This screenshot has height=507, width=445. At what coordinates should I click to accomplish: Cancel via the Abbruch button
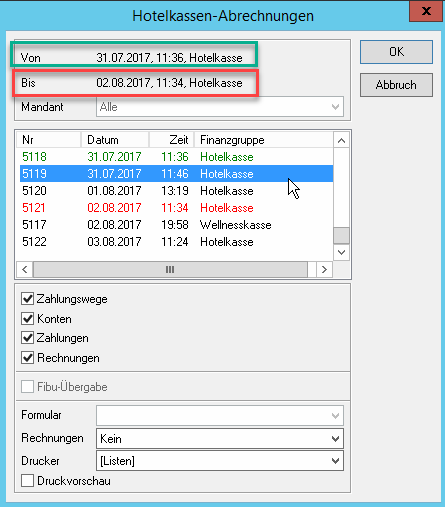click(x=396, y=85)
